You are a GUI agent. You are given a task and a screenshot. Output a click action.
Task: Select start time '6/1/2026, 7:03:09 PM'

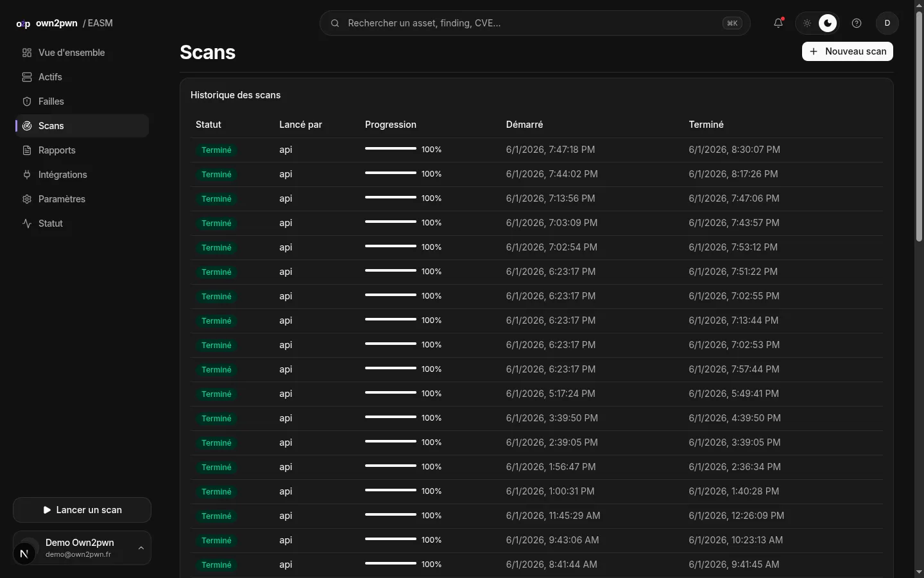point(552,223)
